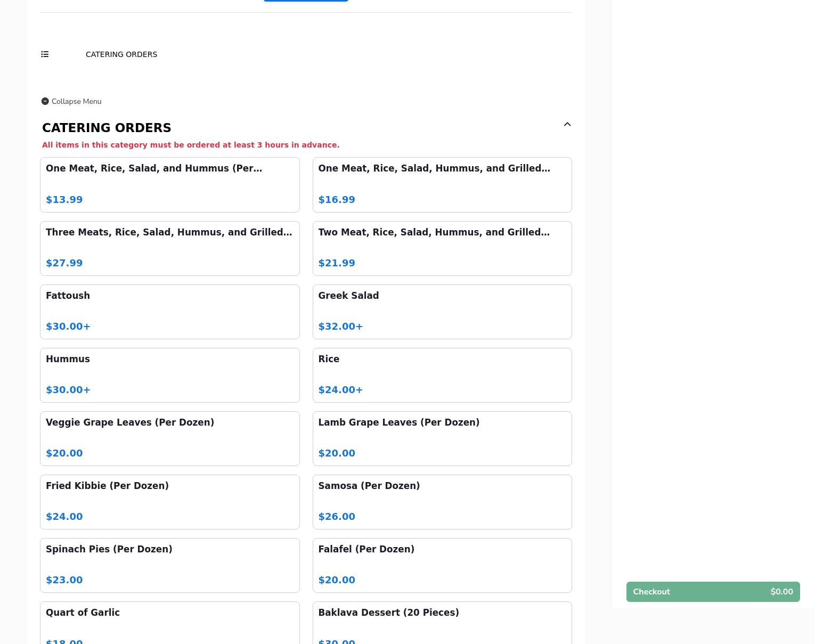This screenshot has height=644, width=815.
Task: Click the $26.00 Samosa price
Action: tap(337, 517)
